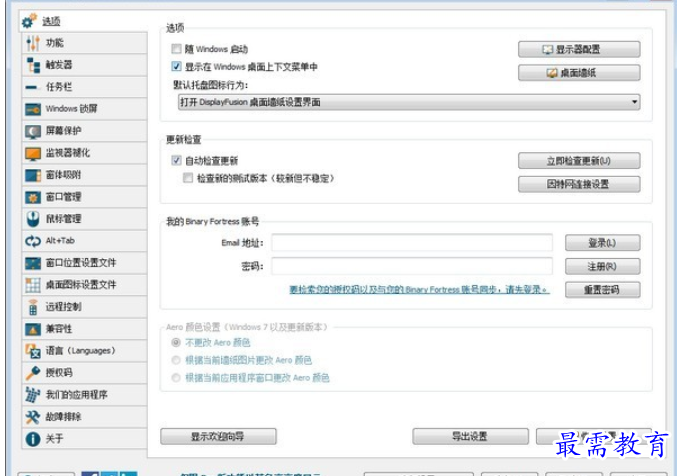Screen dimensions: 677x476
Task: Click the 任务栏 bar icon
Action: click(x=33, y=87)
